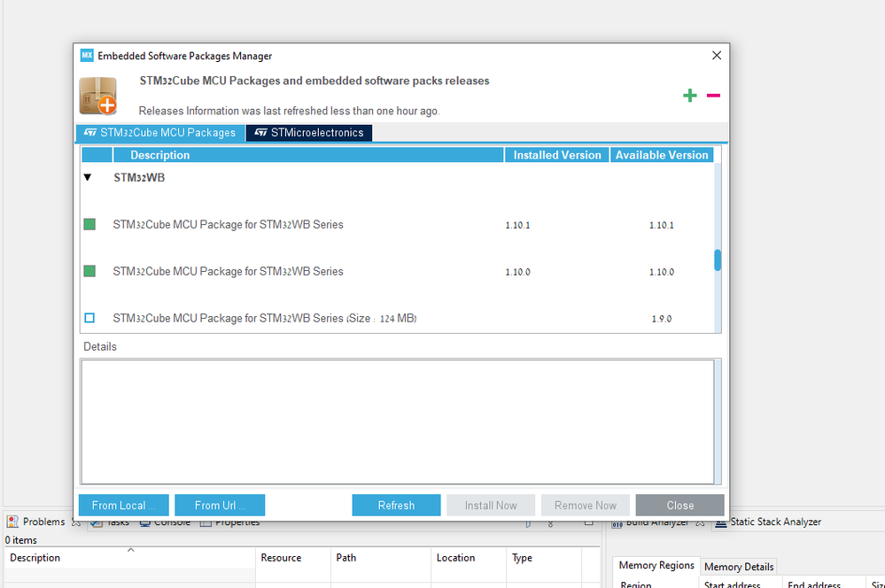Click the From Url button
The height and width of the screenshot is (588, 885).
pos(220,505)
